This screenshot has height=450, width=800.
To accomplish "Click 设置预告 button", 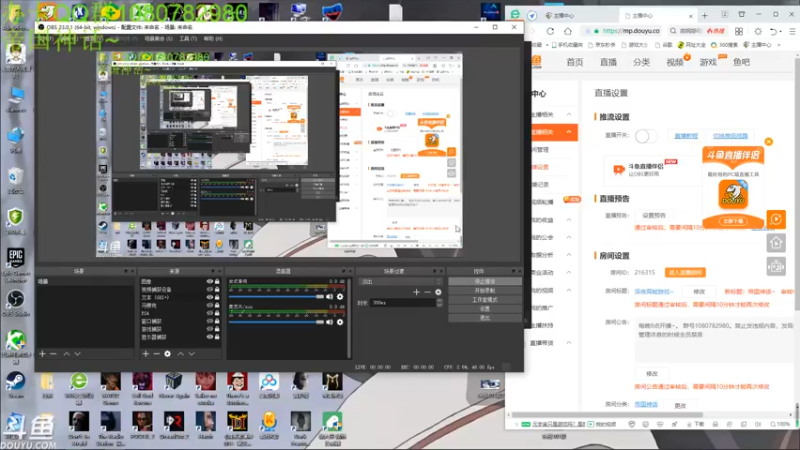I will (654, 215).
